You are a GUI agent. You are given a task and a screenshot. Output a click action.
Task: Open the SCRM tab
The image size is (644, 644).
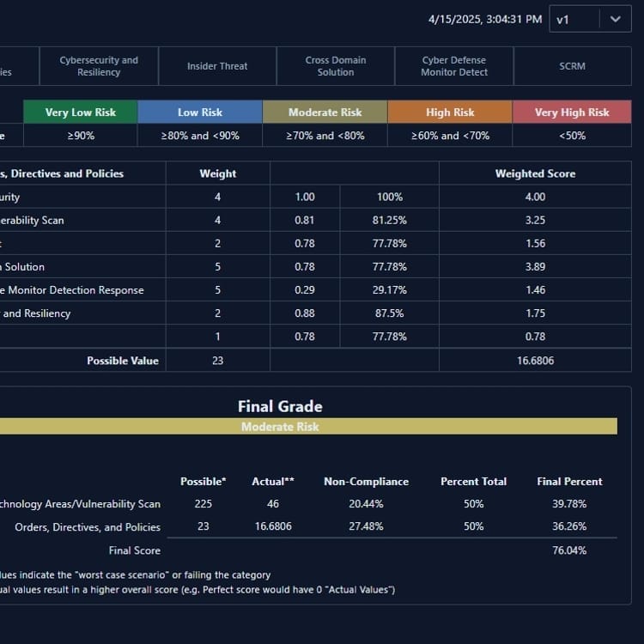pos(572,66)
